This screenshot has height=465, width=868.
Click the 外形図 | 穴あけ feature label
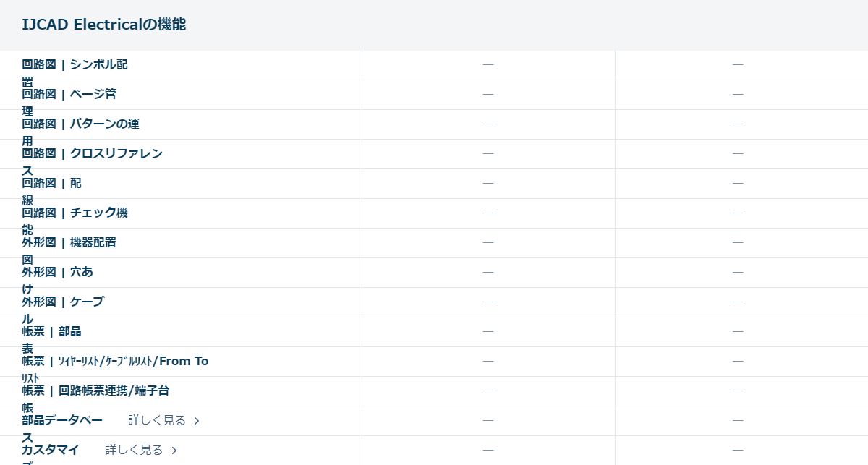[57, 273]
